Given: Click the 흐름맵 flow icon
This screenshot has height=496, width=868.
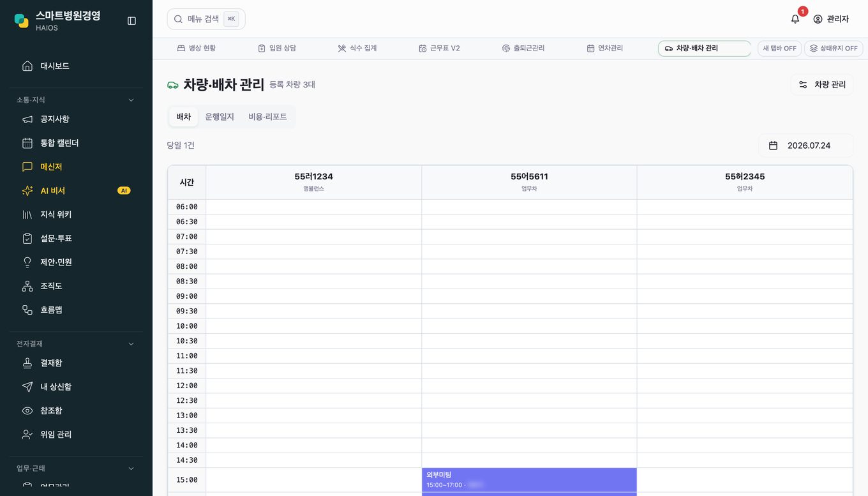Looking at the screenshot, I should (27, 310).
